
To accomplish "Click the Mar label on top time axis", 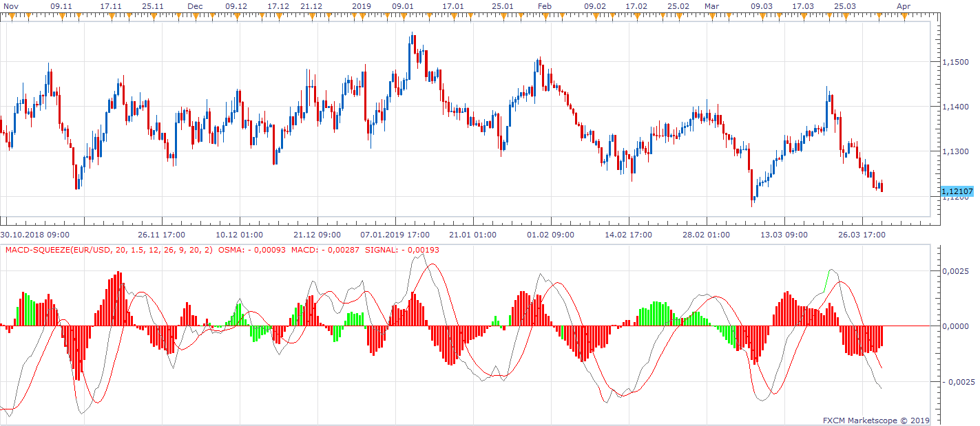I will (711, 6).
